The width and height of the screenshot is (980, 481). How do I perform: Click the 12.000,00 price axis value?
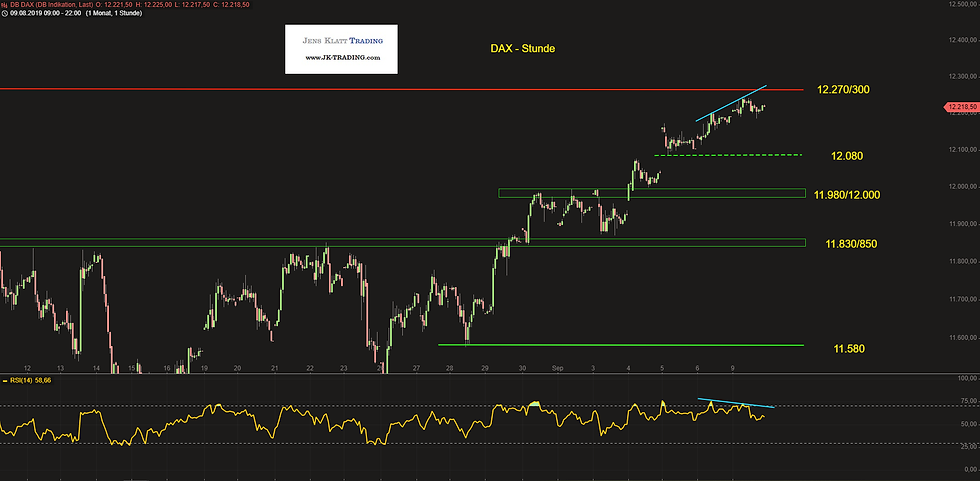[962, 187]
